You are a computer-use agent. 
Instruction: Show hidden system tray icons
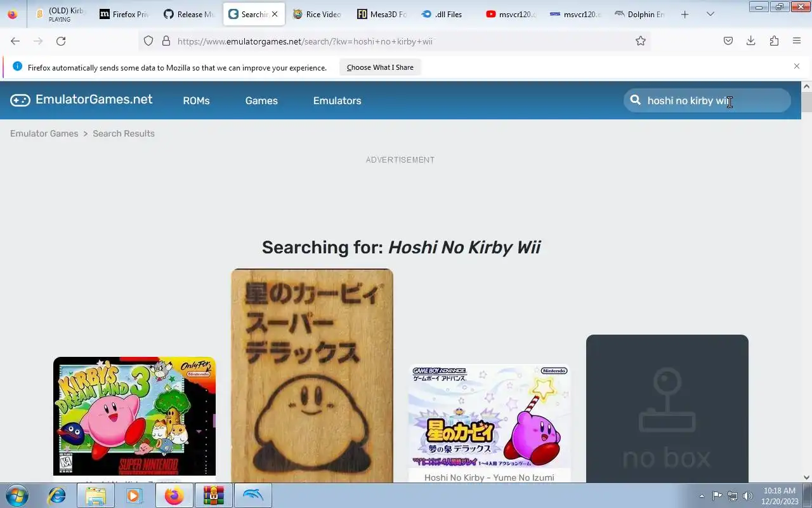point(702,496)
